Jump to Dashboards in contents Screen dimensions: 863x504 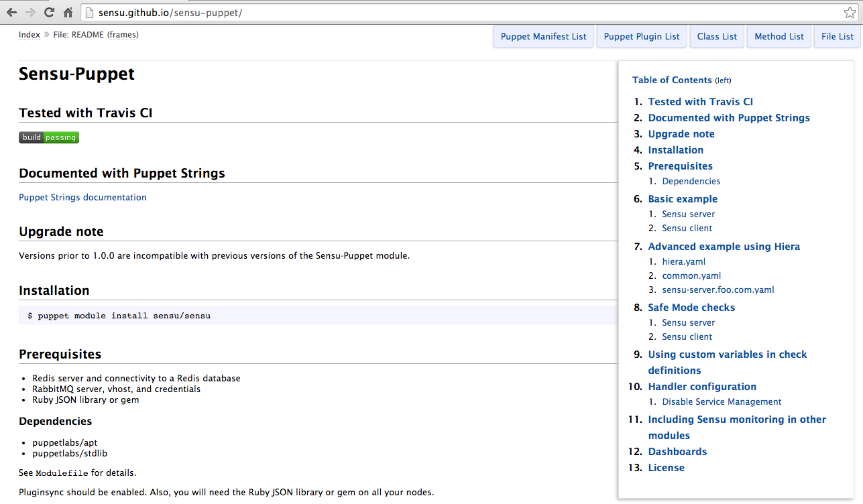tap(677, 452)
